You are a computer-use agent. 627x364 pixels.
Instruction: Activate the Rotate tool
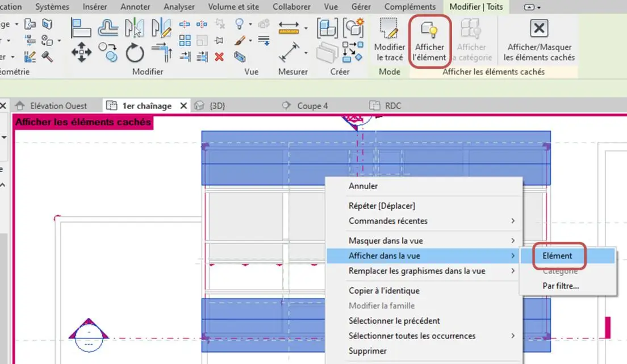pos(135,53)
